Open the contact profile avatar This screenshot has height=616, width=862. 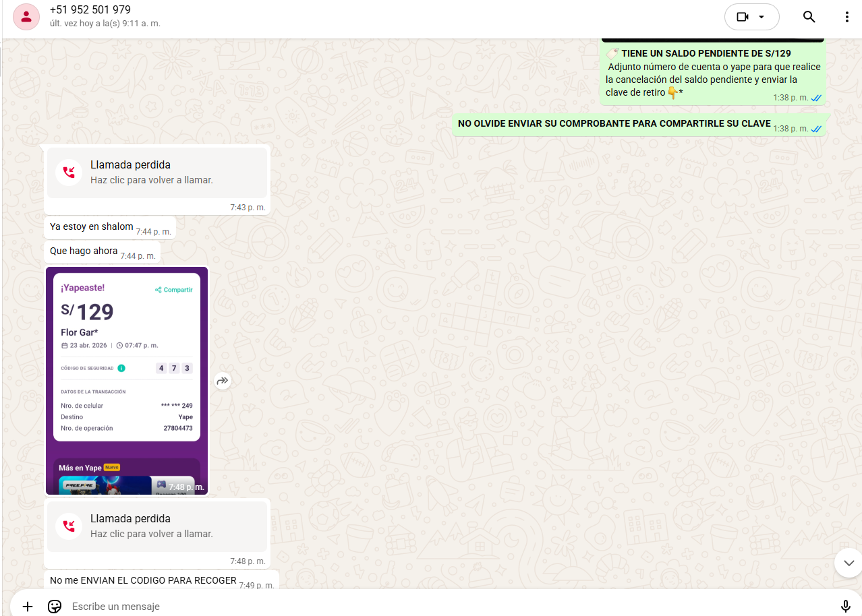(x=26, y=17)
